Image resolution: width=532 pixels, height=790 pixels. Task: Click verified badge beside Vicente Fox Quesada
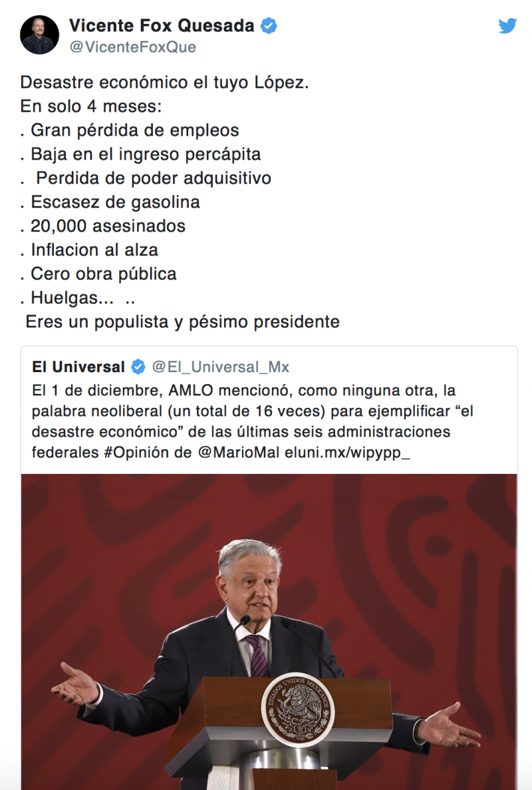(269, 26)
